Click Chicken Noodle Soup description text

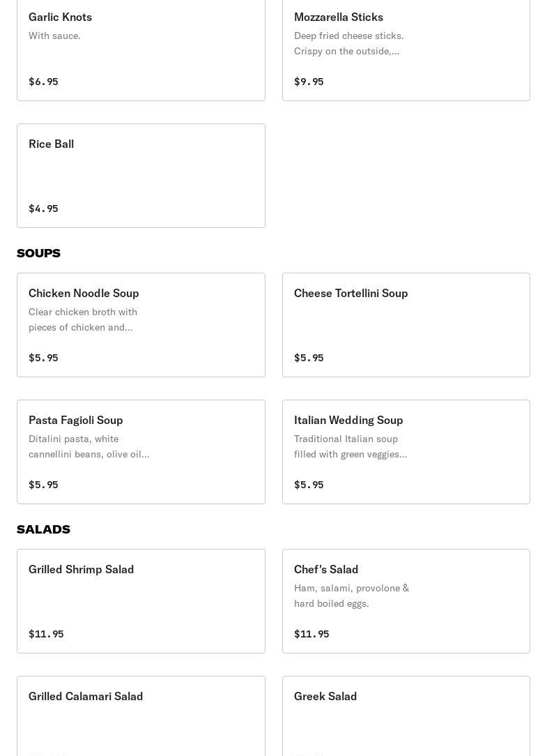(83, 319)
